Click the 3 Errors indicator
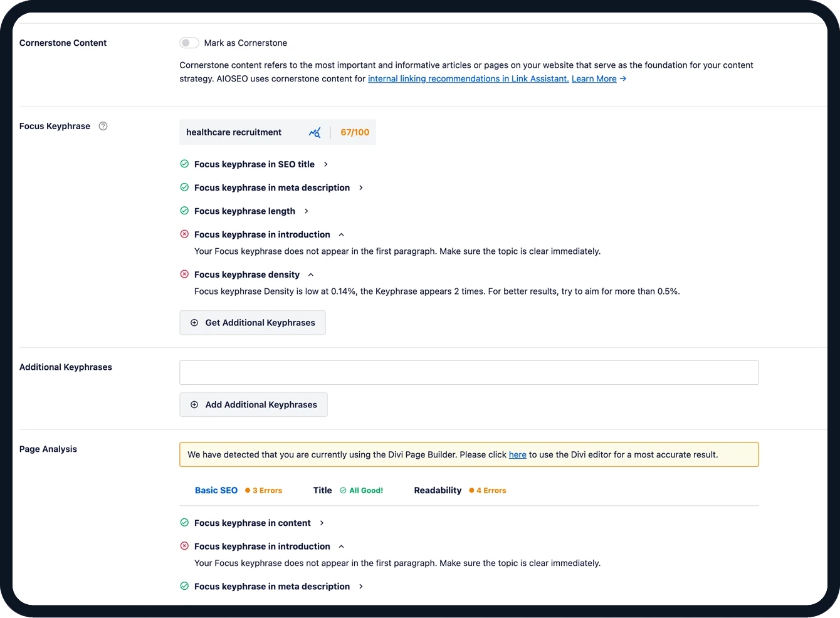The height and width of the screenshot is (618, 840). click(264, 490)
